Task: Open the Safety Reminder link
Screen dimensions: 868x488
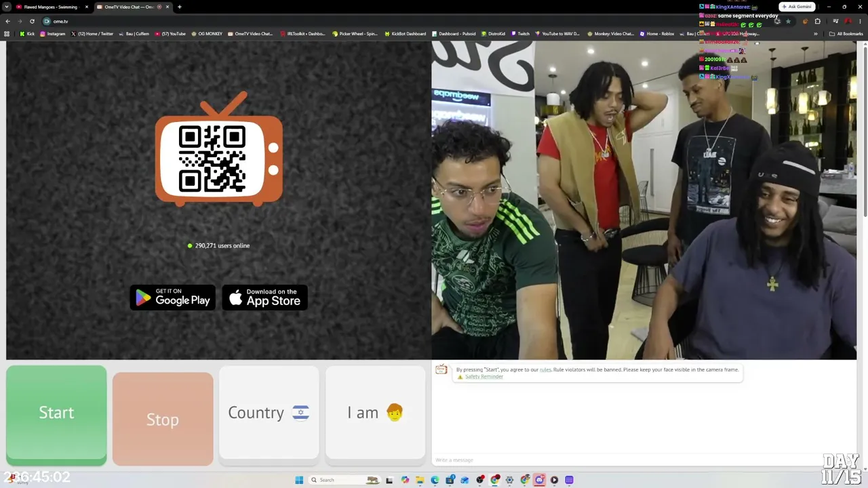Action: tap(484, 377)
